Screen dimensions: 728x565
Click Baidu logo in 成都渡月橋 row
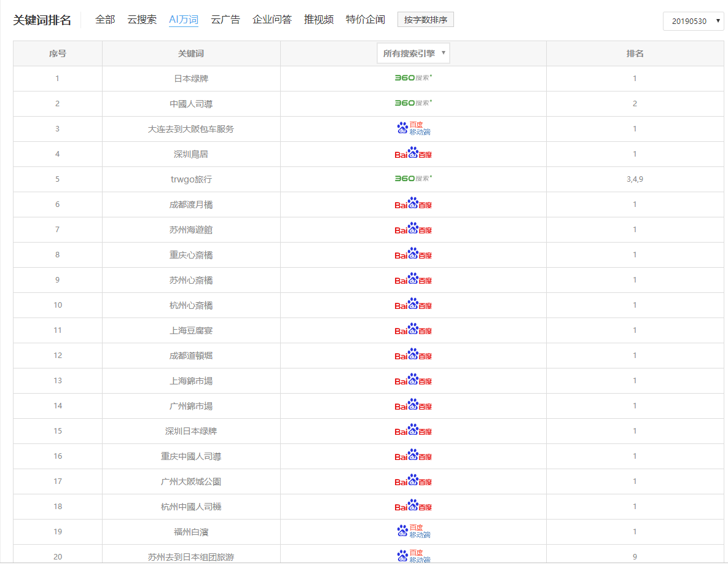point(413,204)
